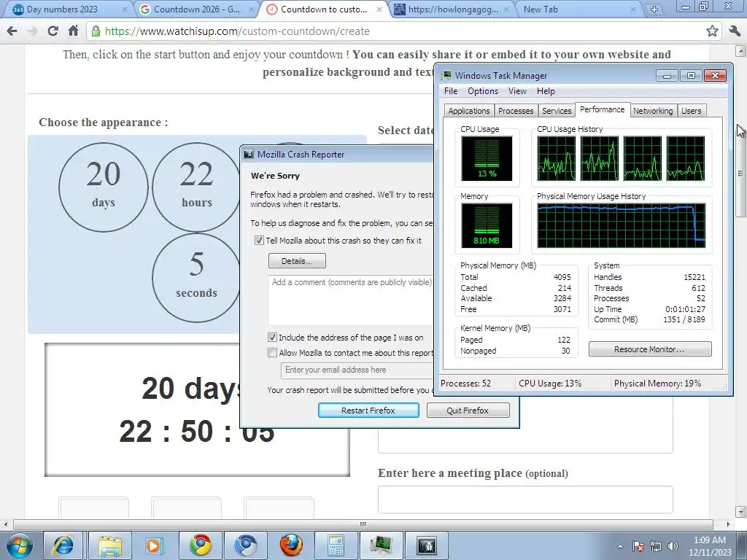The height and width of the screenshot is (560, 747).
Task: Open the browser wrench settings menu
Action: coord(735,31)
